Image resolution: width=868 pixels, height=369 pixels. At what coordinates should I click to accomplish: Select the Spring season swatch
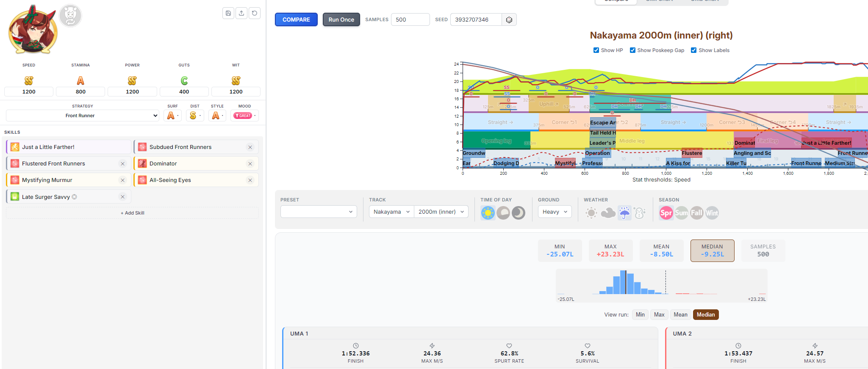click(666, 213)
